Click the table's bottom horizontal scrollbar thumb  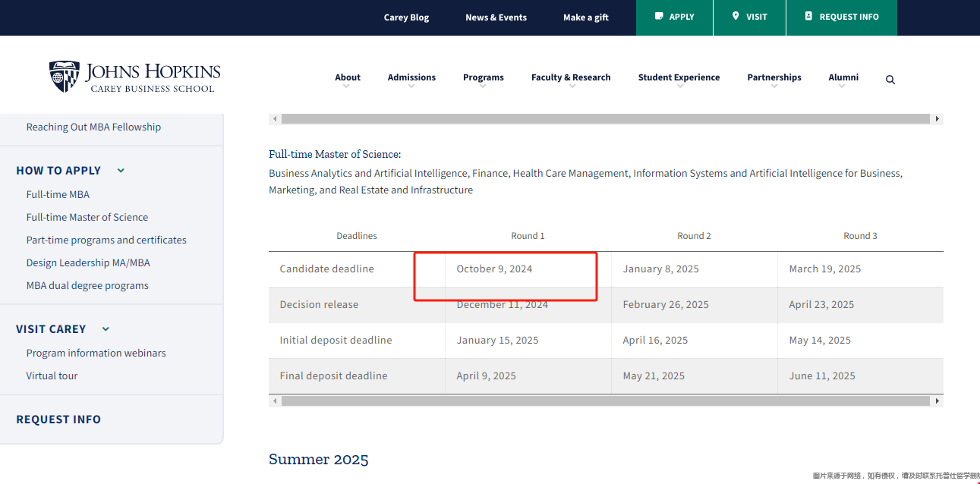(606, 401)
